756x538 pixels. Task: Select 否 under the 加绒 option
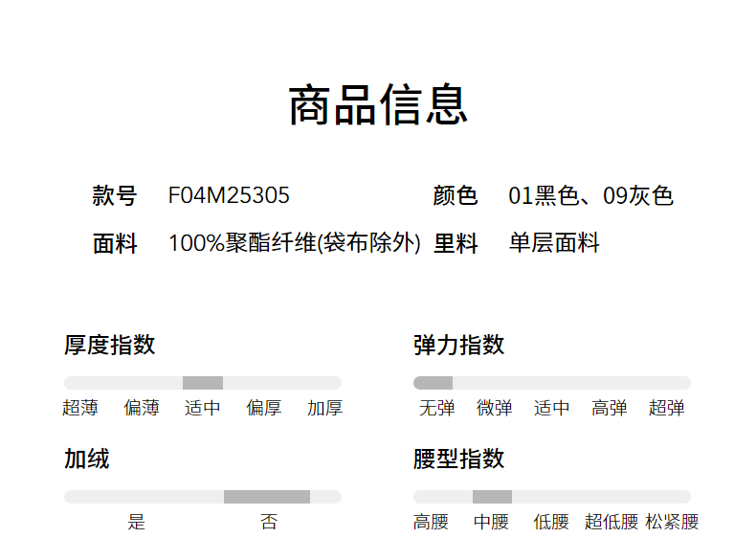[269, 522]
